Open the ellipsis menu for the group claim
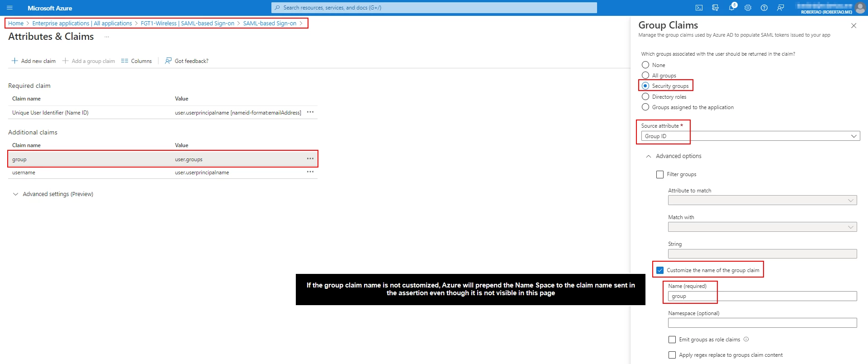 tap(310, 159)
